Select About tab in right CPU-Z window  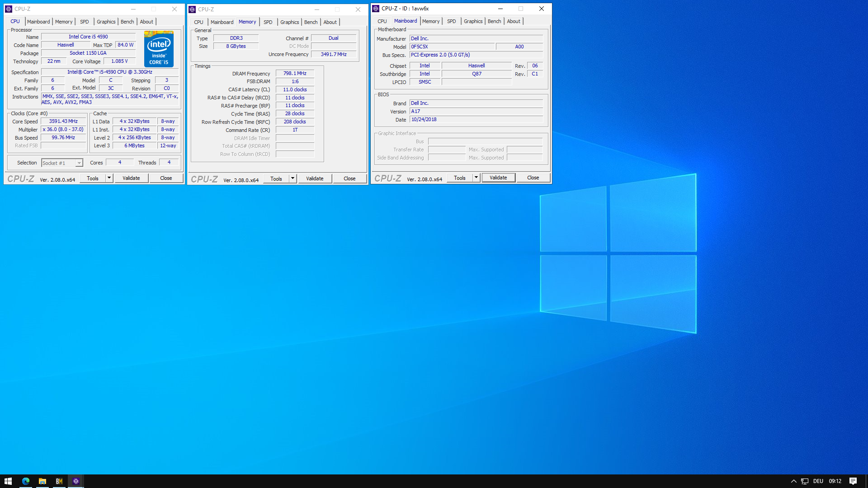click(514, 21)
